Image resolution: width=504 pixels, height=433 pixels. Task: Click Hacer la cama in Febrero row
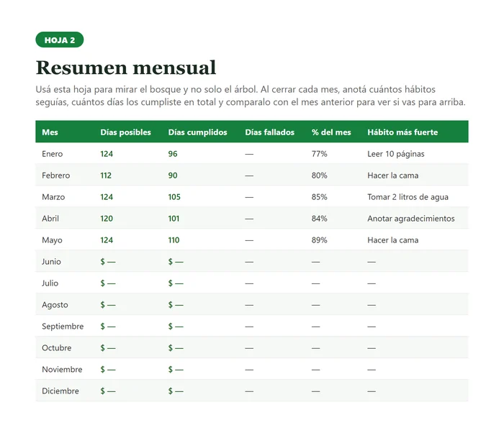pyautogui.click(x=393, y=175)
